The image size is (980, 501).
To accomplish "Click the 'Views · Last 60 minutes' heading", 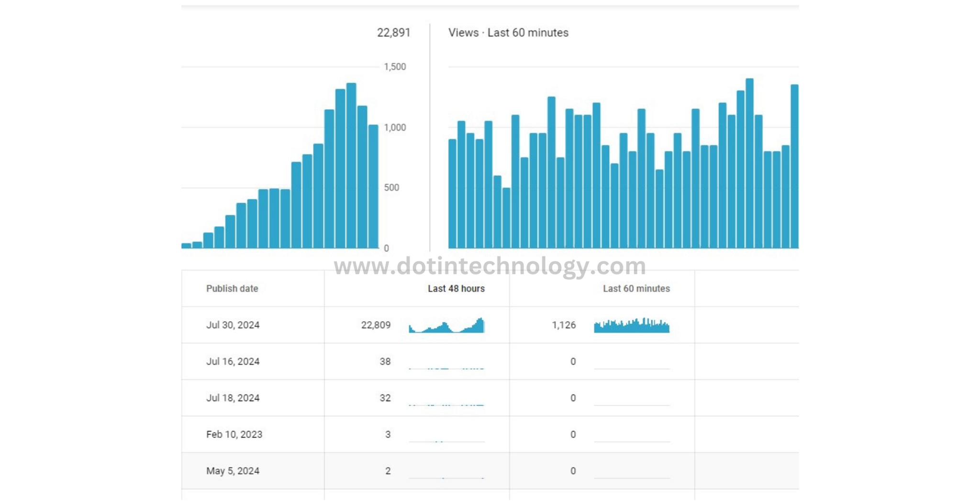I will [508, 33].
